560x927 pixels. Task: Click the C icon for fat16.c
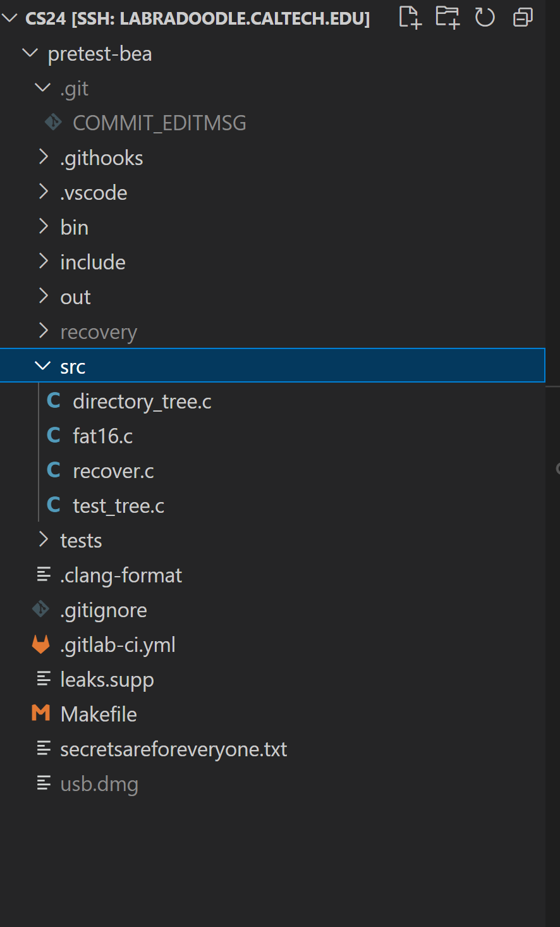click(54, 436)
